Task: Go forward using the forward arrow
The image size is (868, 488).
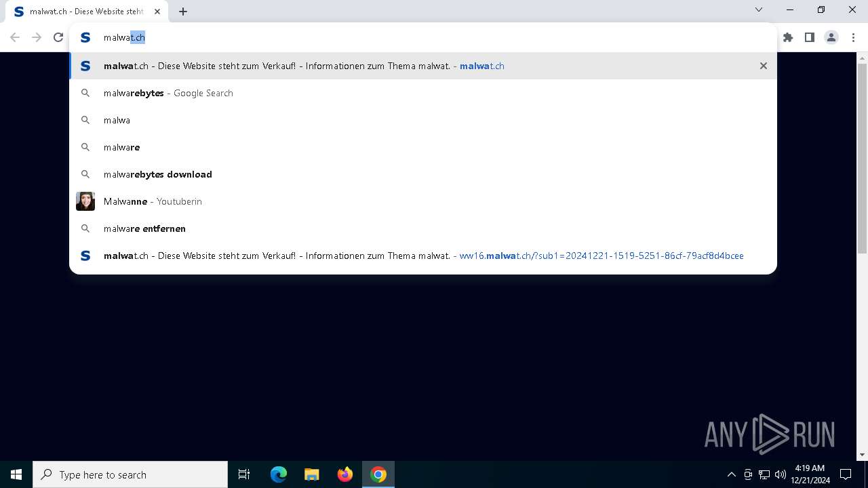Action: (x=37, y=37)
